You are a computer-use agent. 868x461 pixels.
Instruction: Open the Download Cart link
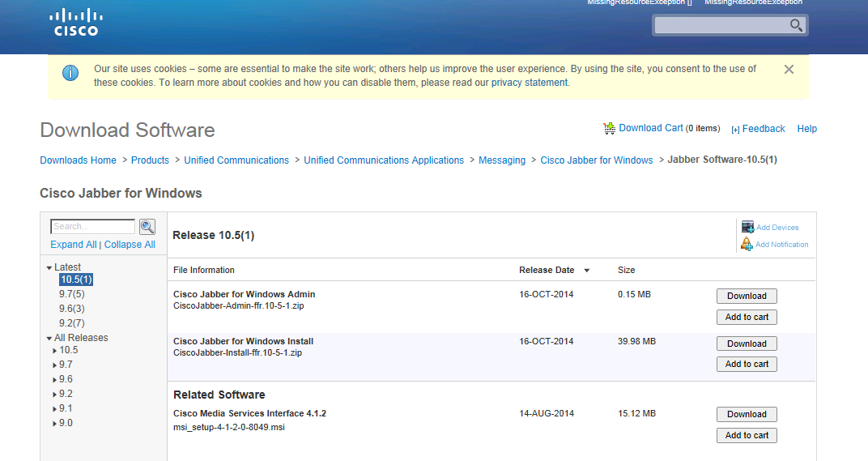pos(650,128)
